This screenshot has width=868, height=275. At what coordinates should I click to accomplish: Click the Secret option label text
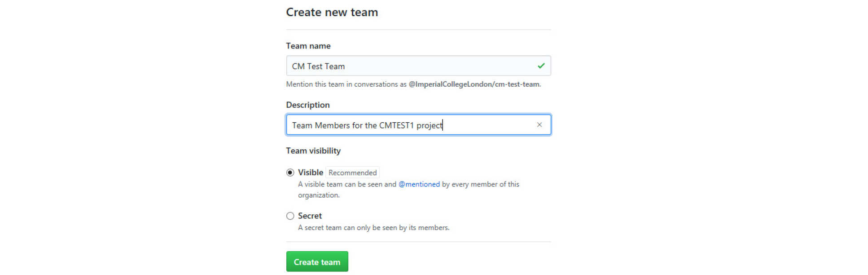[310, 216]
